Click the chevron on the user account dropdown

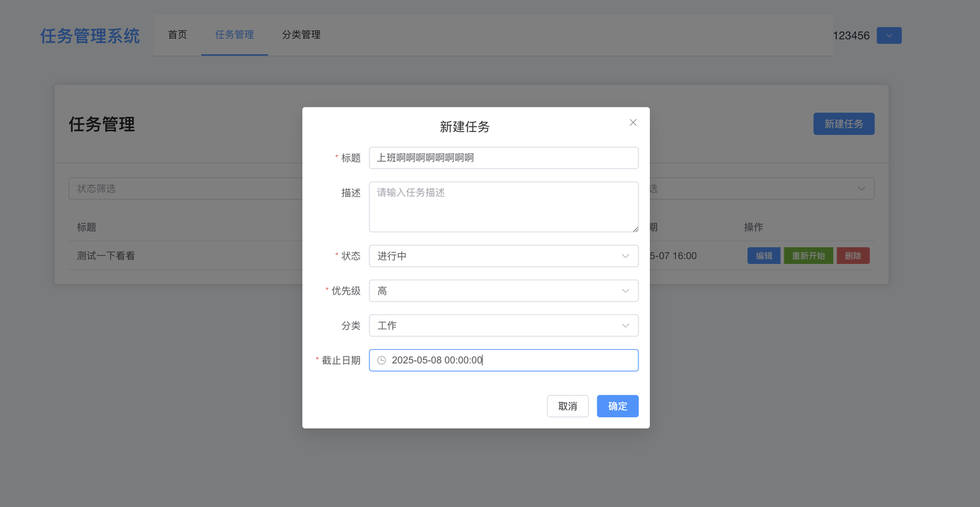[x=889, y=35]
